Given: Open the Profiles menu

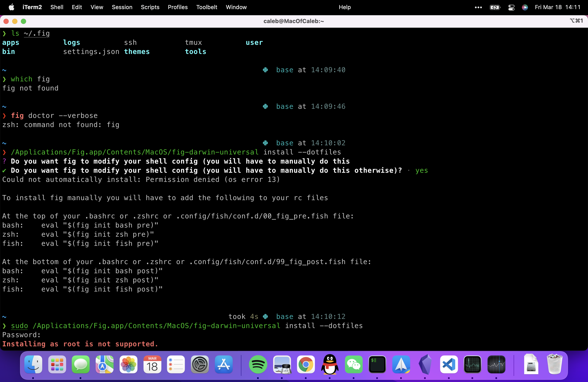Looking at the screenshot, I should point(178,7).
